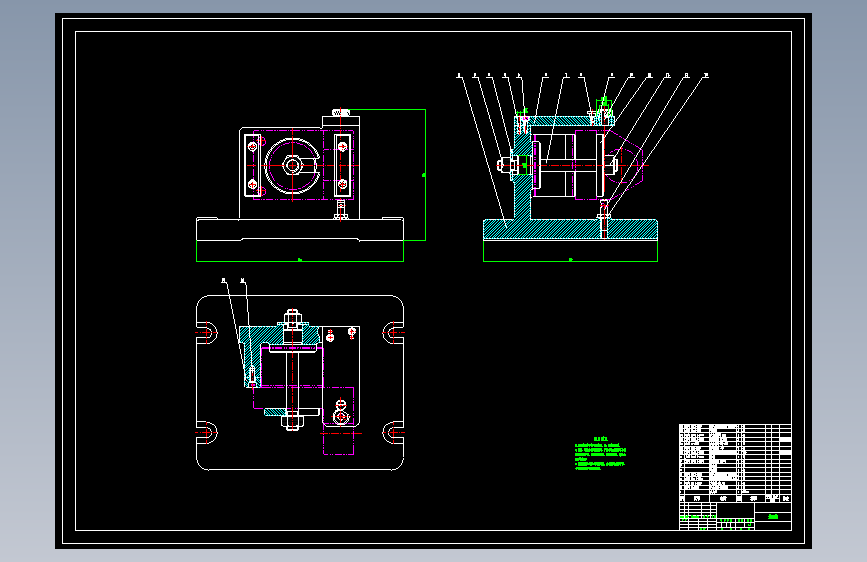
Task: Select the plan view with four slots
Action: [x=300, y=383]
